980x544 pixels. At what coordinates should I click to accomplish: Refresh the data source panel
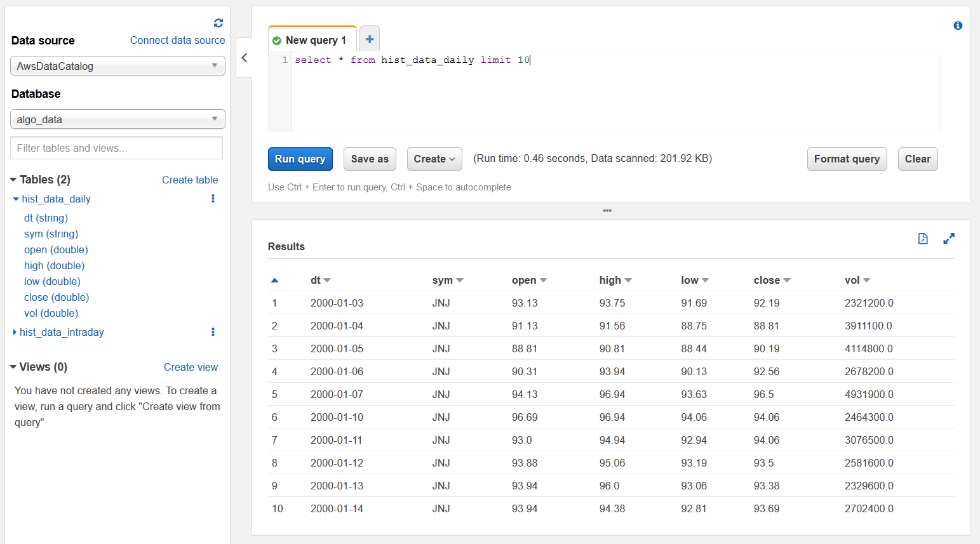[x=218, y=23]
